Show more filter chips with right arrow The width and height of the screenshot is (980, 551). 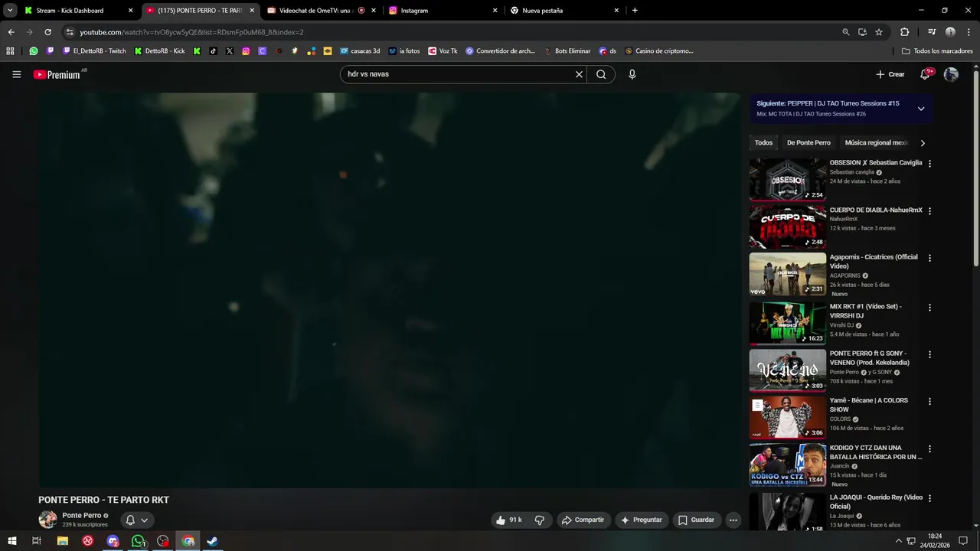coord(923,143)
